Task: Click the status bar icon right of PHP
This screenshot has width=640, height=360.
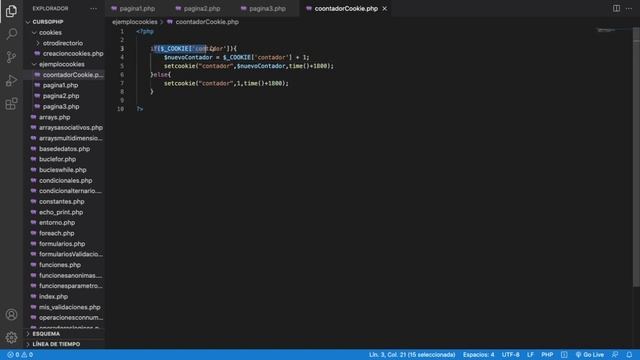Action: click(x=564, y=355)
